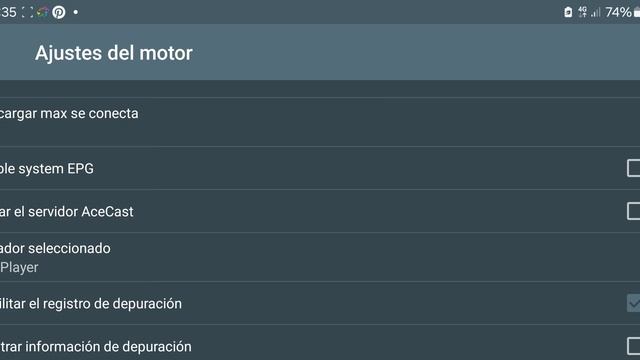Tap the 4G network status icon
640x360 pixels.
[582, 12]
